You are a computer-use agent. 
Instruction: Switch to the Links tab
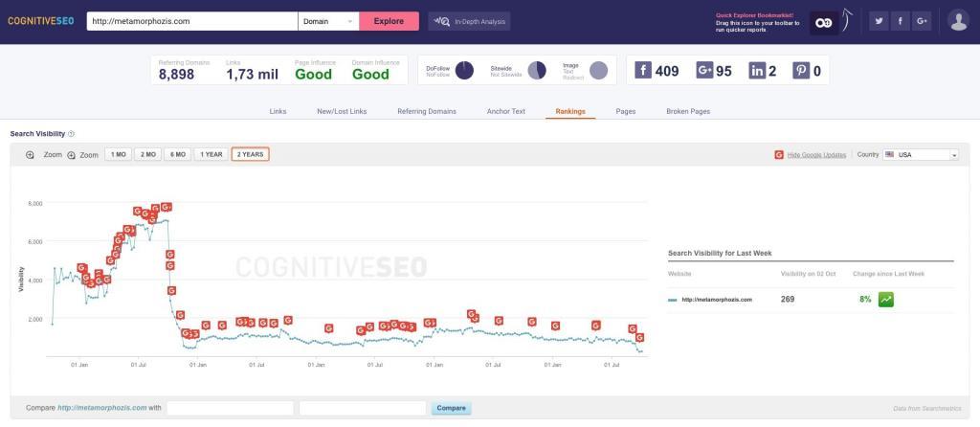point(278,111)
